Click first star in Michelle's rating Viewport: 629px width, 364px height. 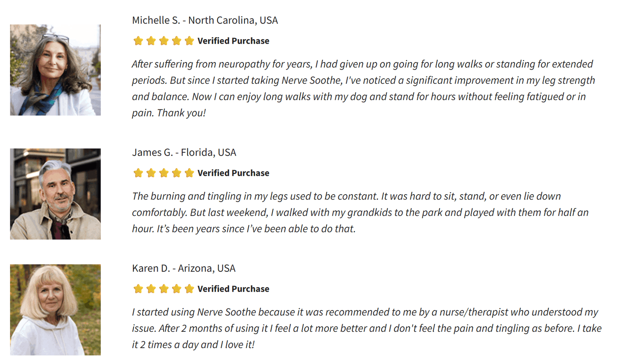pyautogui.click(x=138, y=41)
